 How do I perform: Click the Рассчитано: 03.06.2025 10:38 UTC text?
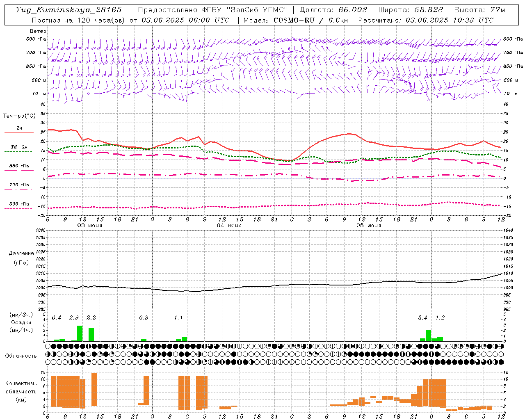426,20
